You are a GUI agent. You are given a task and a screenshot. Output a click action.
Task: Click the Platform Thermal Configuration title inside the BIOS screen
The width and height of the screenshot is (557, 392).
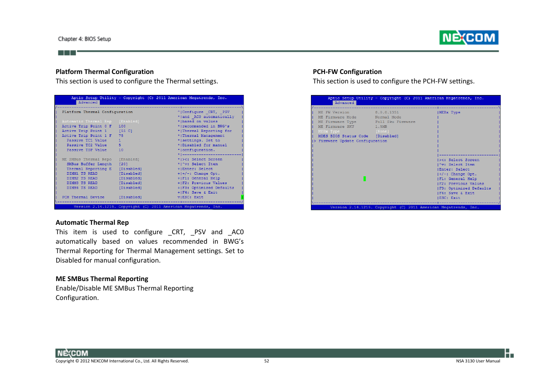[97, 112]
